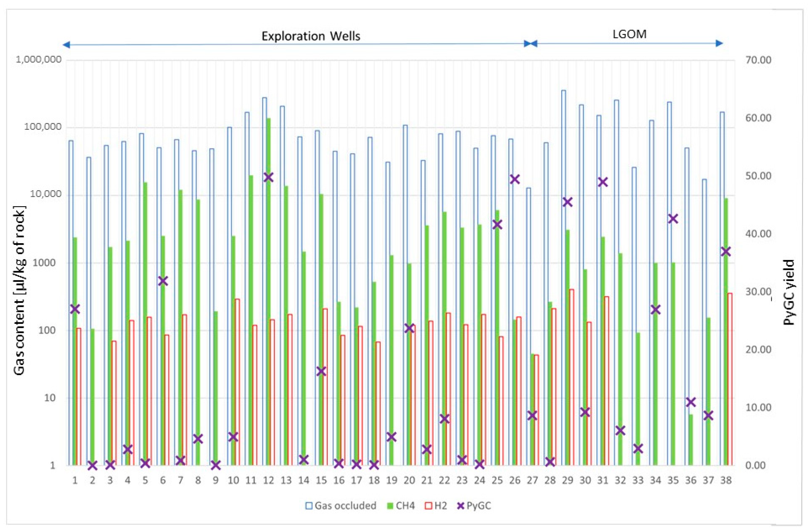Click the green CH4 legend marker
Screen dimensions: 808x532
[390, 506]
